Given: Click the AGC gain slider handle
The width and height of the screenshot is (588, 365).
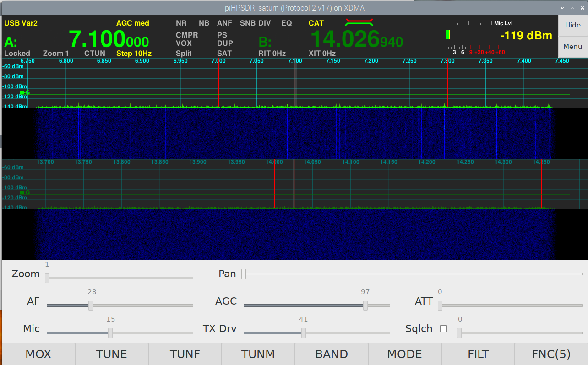Looking at the screenshot, I should 365,306.
